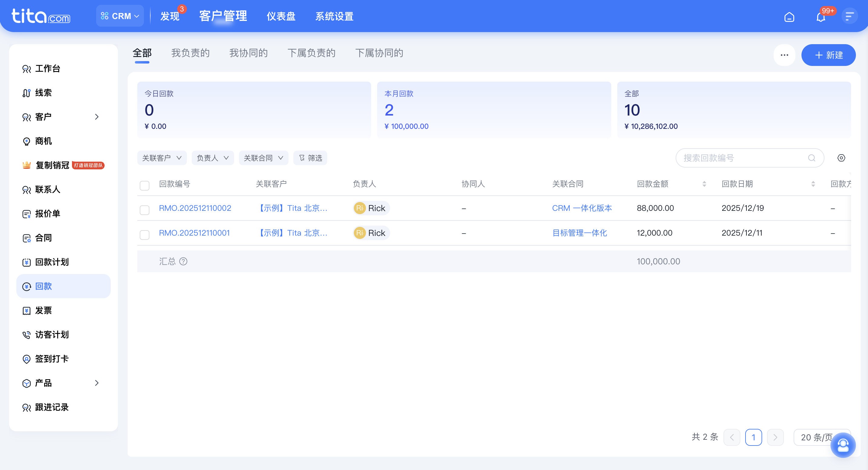Open 线索 in the sidebar

(63, 93)
